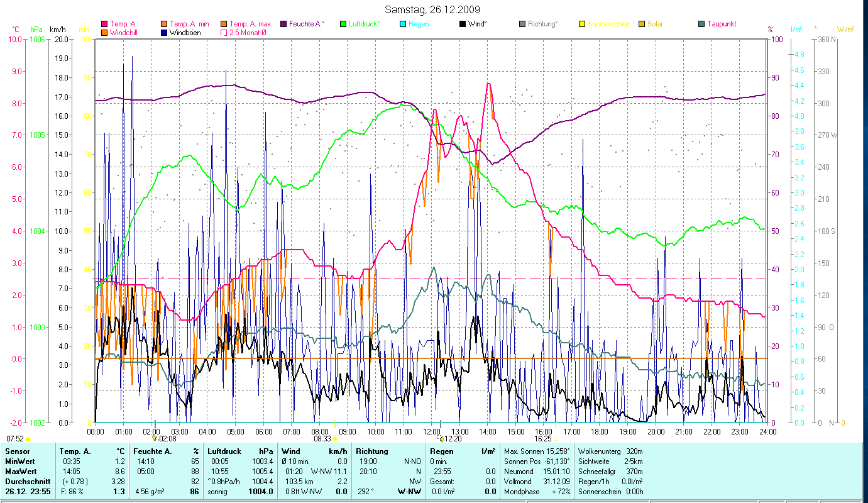Click the Temp. A. max legend label
Screen dimensions: 868x503
250,25
